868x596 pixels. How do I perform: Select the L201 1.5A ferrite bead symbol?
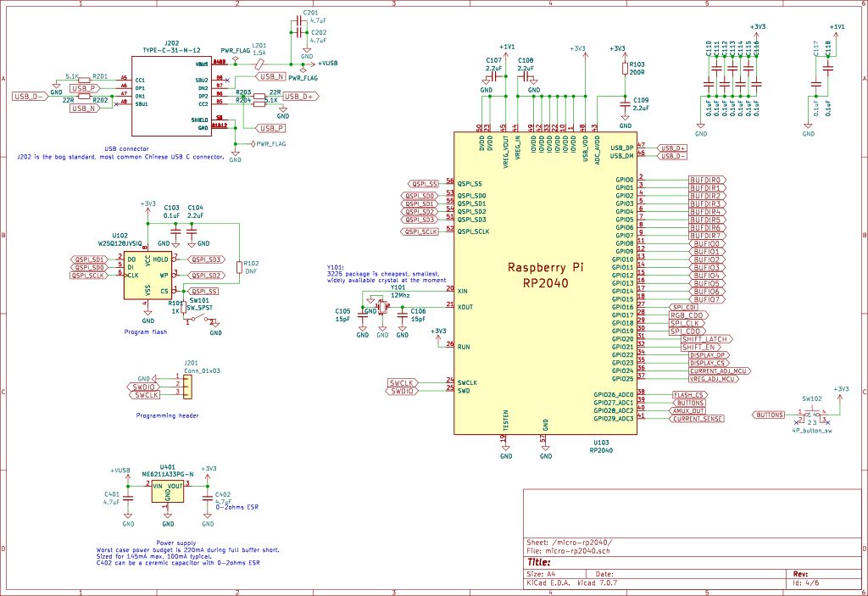point(259,64)
